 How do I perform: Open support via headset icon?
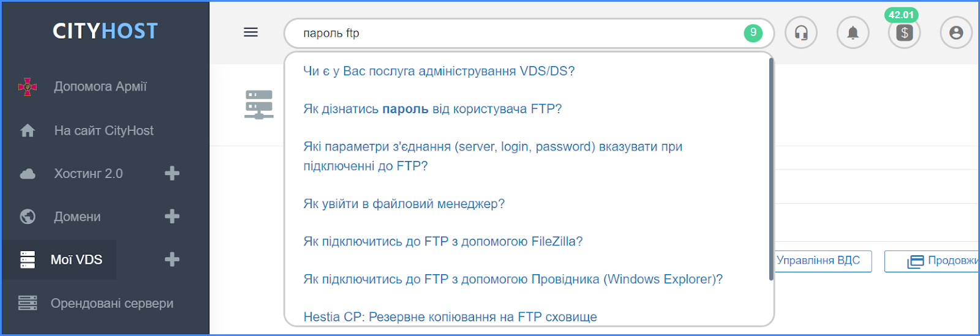point(801,32)
